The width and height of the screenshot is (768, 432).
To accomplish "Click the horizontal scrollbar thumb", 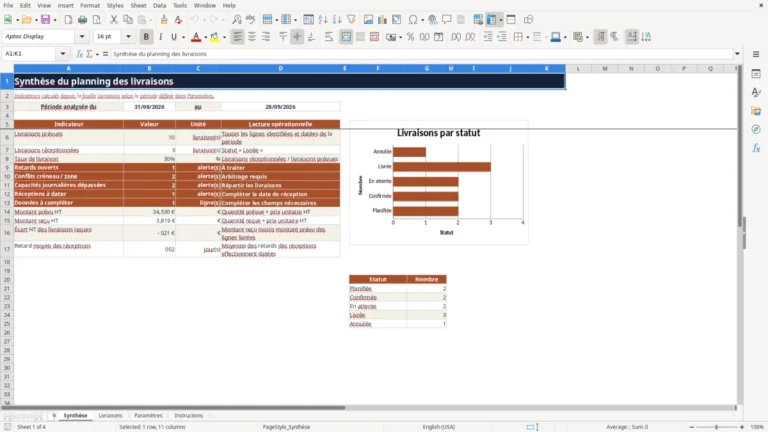I will coord(173,408).
